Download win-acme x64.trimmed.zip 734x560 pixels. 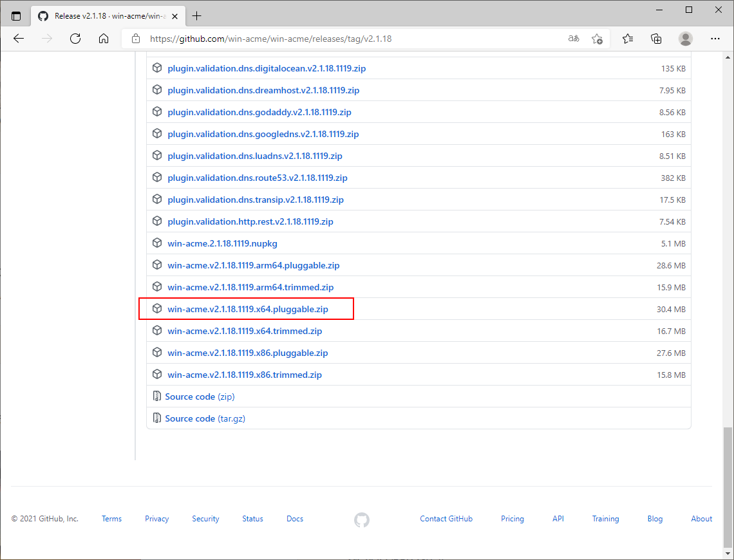click(245, 331)
